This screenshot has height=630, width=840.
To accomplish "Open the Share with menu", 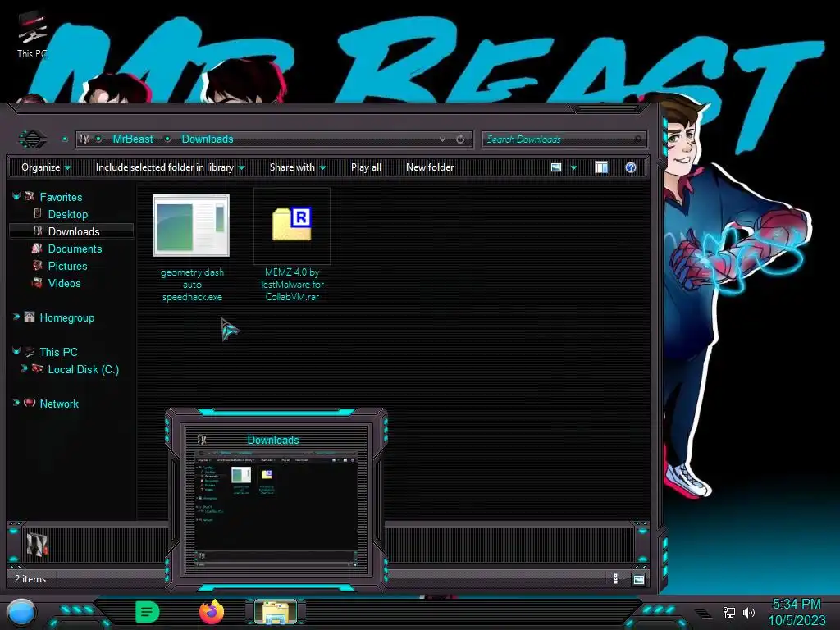I will click(298, 167).
